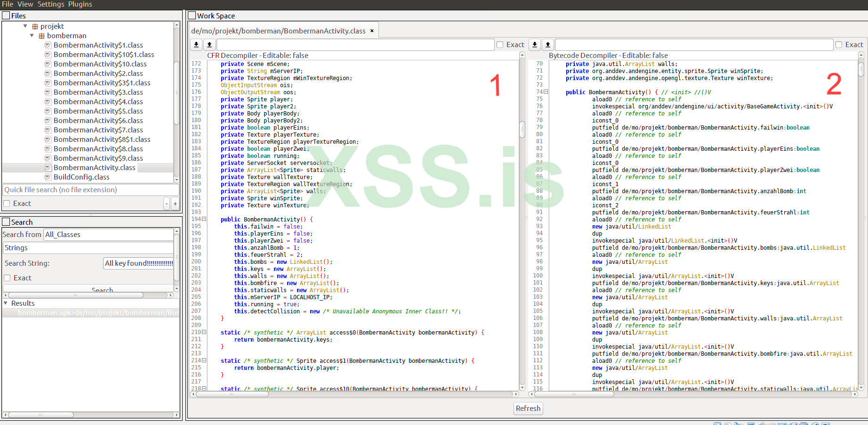Collapse code fold at line 214 access$1
Image resolution: width=868 pixels, height=425 pixels.
coord(204,360)
